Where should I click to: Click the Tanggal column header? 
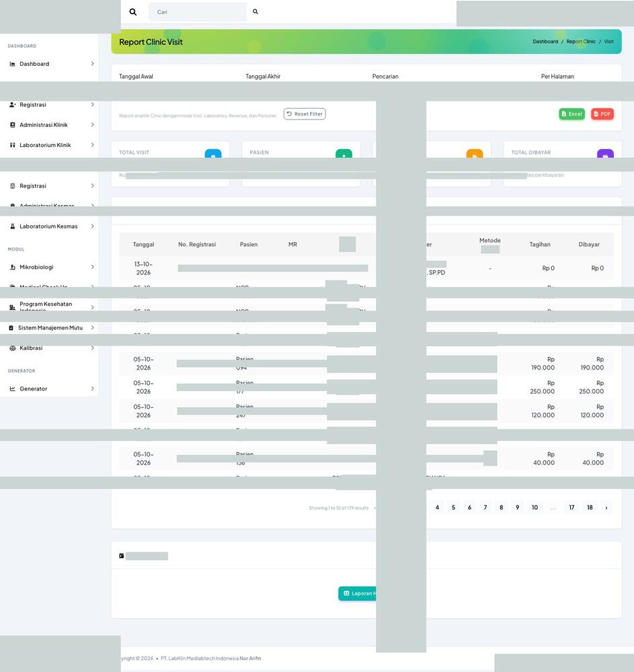point(143,245)
